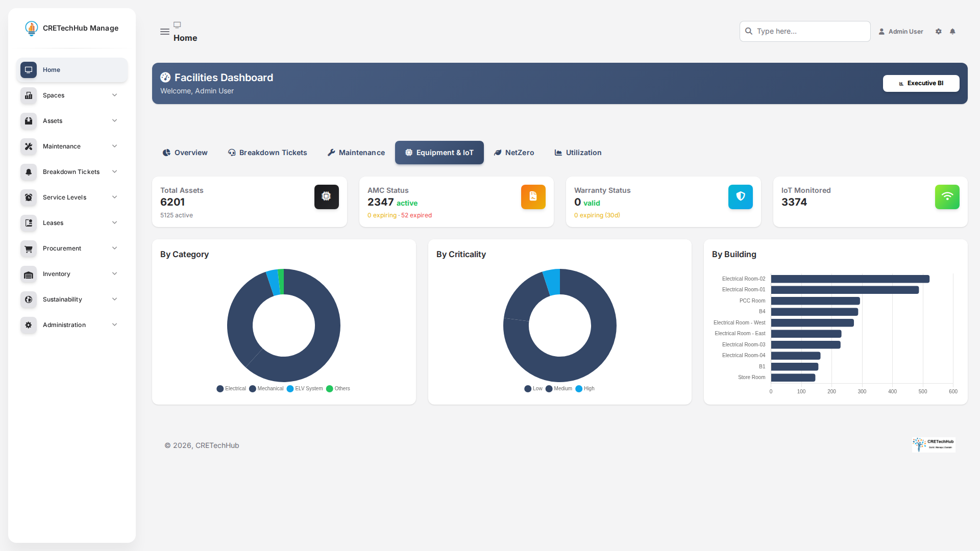Click the Facilities Dashboard gauge icon
Screen dimensions: 980x551
coord(165,78)
